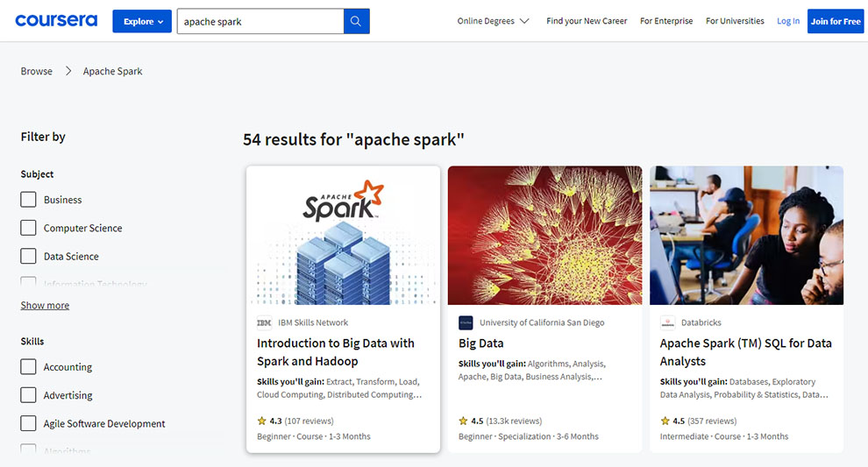Click the (107 reviews) text
The width and height of the screenshot is (868, 467).
(309, 421)
